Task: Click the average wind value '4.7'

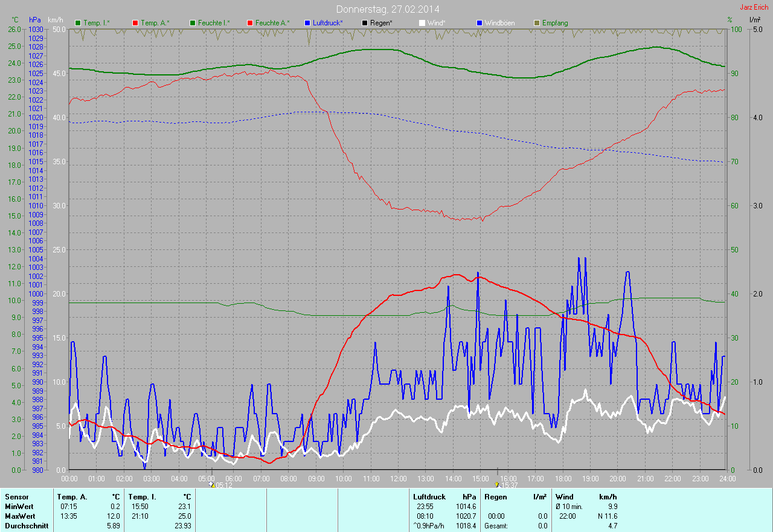Action: 612,526
